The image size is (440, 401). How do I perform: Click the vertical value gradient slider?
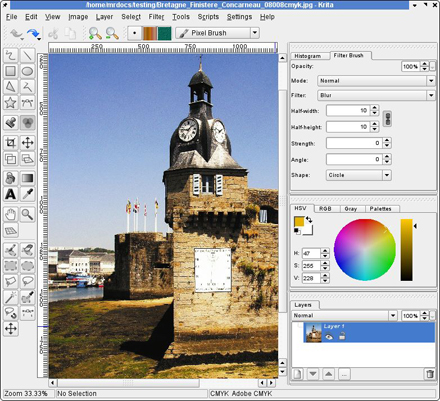point(406,250)
